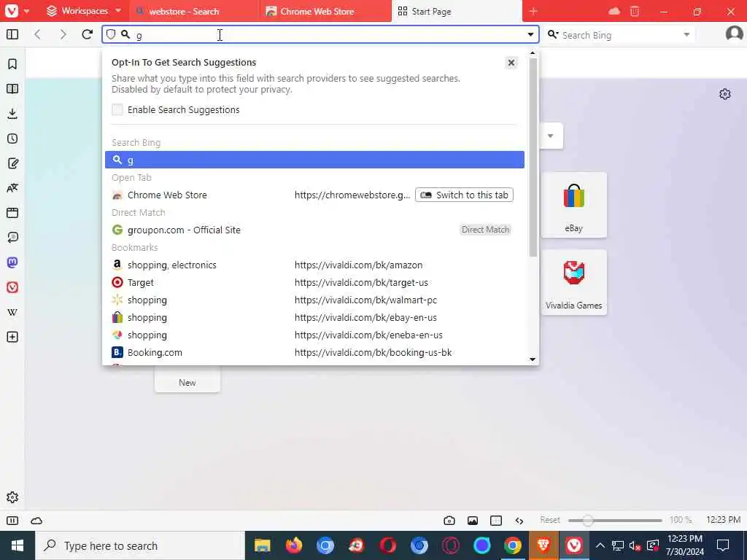Switch to the webstore - Search tab
747x560 pixels.
pos(193,11)
